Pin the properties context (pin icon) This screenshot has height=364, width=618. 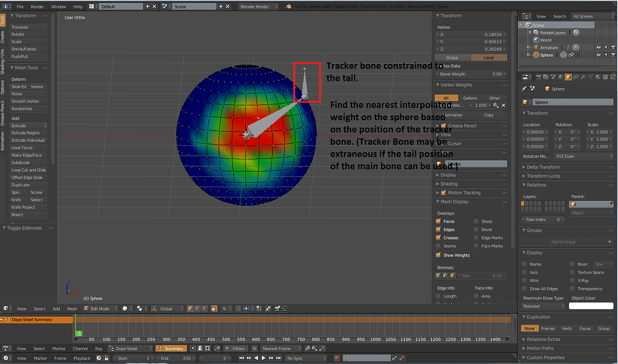tap(524, 89)
